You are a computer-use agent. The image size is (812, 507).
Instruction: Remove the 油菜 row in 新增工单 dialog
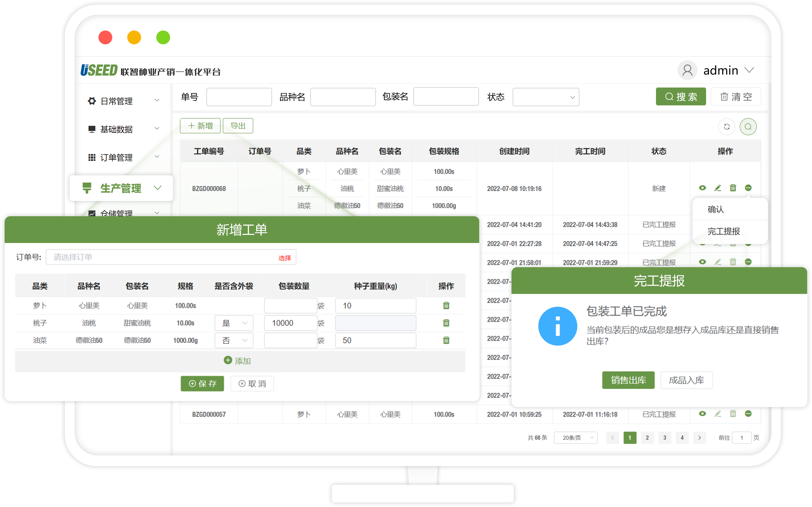point(446,340)
